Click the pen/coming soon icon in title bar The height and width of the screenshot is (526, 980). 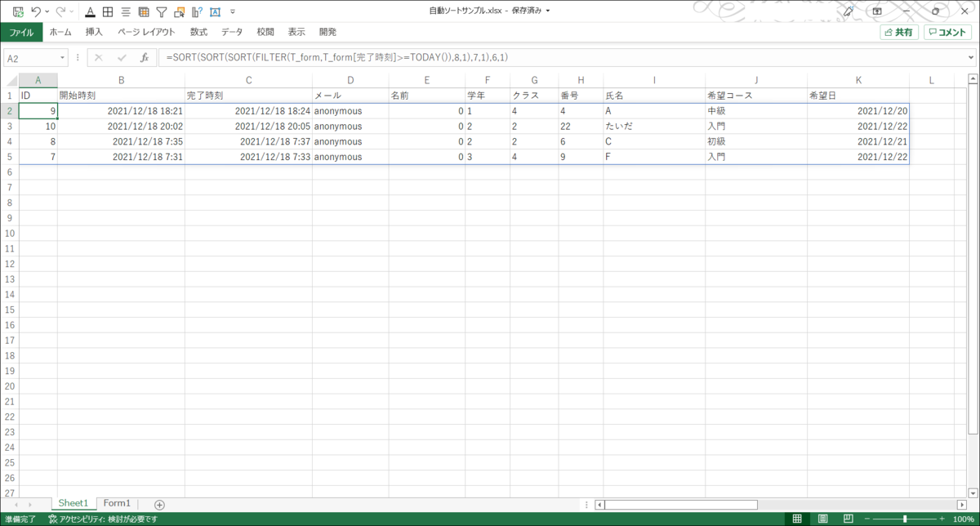[849, 11]
